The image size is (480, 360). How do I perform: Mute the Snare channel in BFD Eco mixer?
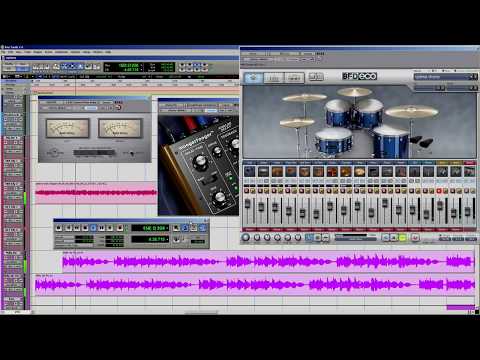tap(260, 190)
